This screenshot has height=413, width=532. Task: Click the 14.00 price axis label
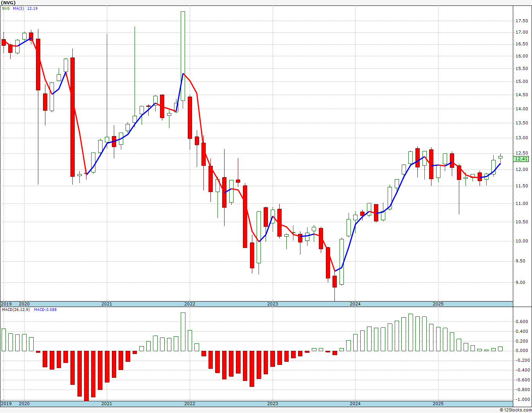[x=521, y=109]
